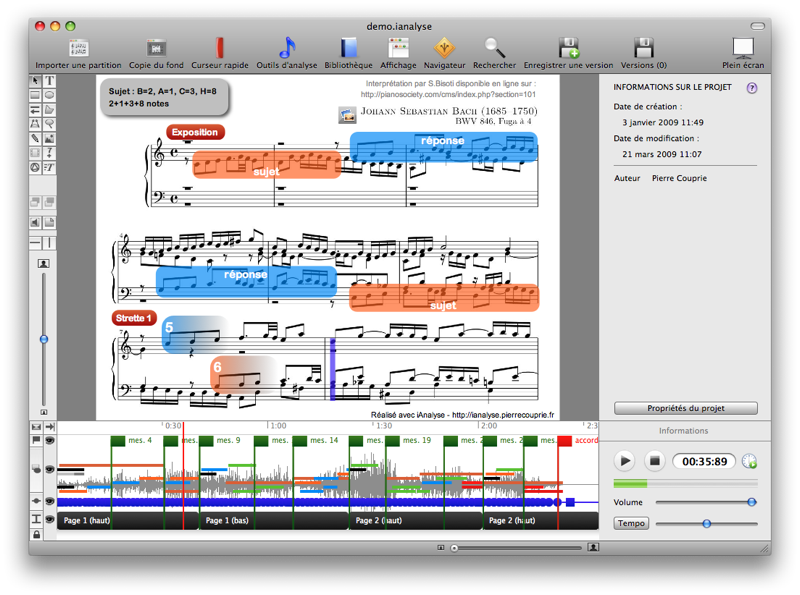Click Importer une partition toolbar icon
Viewport: 800px width, 595px height.
[79, 48]
